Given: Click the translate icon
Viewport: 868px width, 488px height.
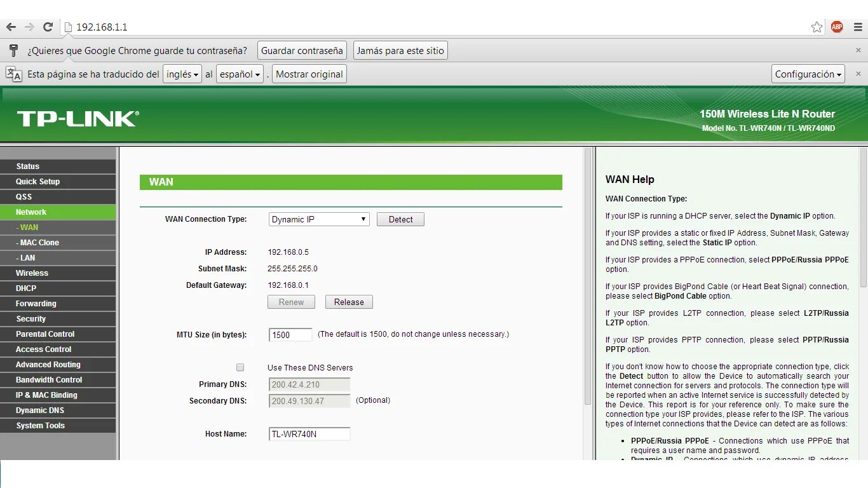Looking at the screenshot, I should [x=14, y=74].
